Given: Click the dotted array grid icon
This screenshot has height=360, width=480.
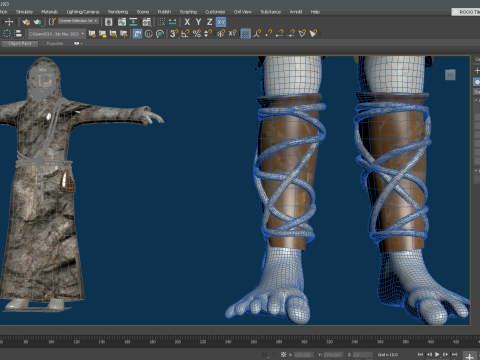Looking at the screenshot, I should coord(161,22).
